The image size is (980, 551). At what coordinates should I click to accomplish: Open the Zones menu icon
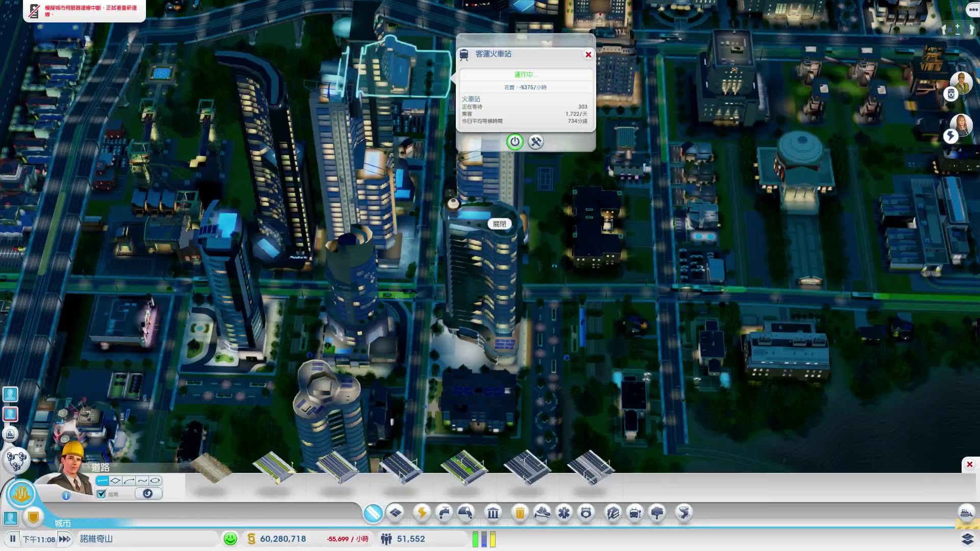click(396, 513)
